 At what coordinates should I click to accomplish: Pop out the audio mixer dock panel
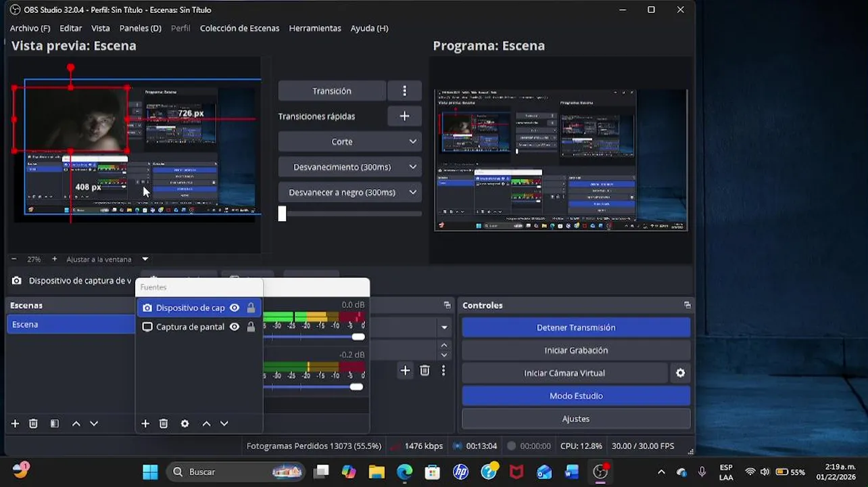click(447, 305)
